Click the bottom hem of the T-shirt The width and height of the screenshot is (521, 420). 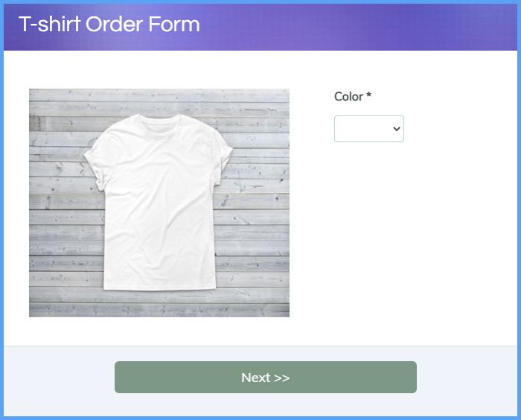point(159,285)
